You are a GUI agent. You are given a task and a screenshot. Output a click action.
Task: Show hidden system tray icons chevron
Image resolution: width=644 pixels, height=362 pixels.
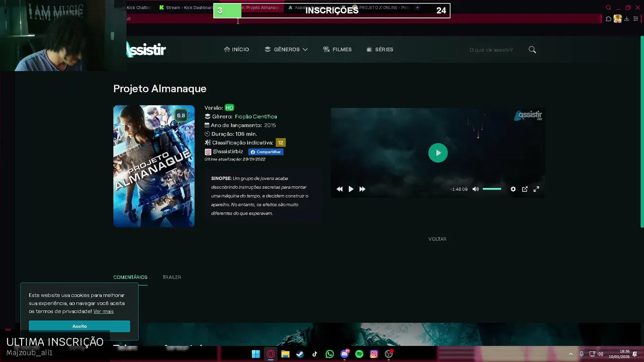[x=571, y=354]
